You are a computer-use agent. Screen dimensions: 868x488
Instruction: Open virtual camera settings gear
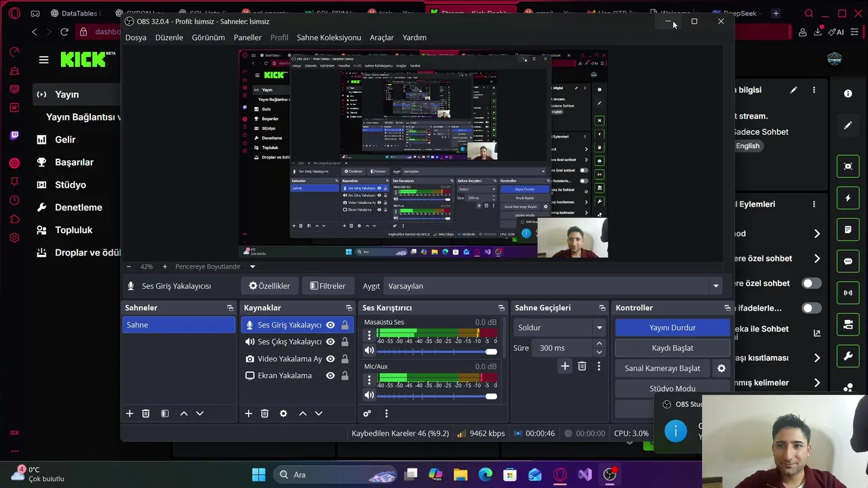722,368
